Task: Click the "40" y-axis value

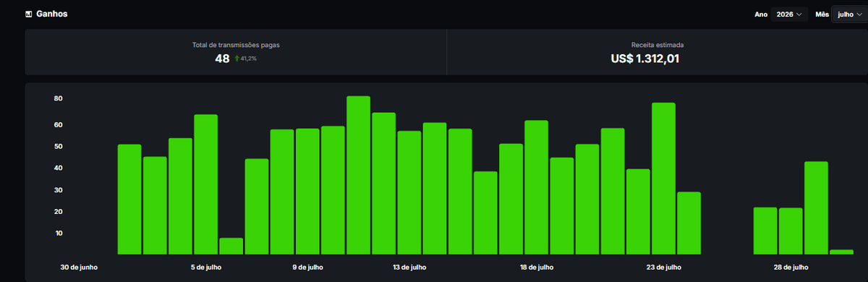Action: [x=58, y=168]
